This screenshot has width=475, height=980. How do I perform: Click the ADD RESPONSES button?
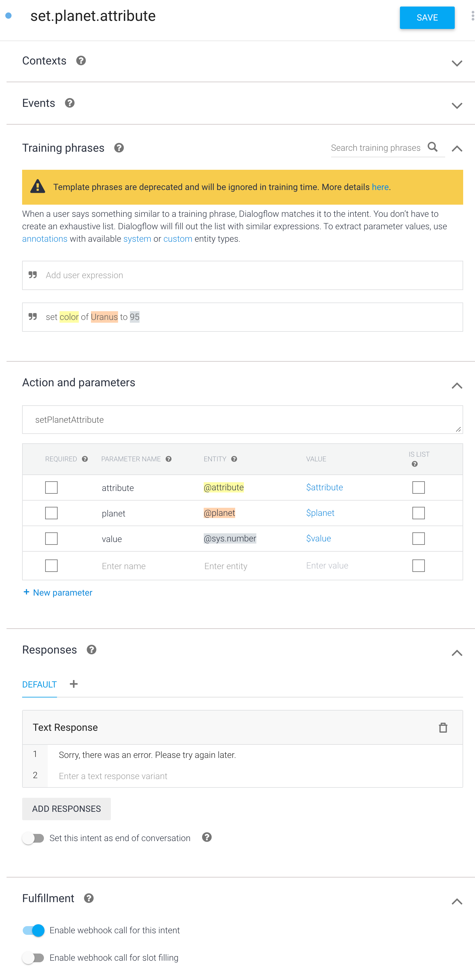(x=67, y=809)
